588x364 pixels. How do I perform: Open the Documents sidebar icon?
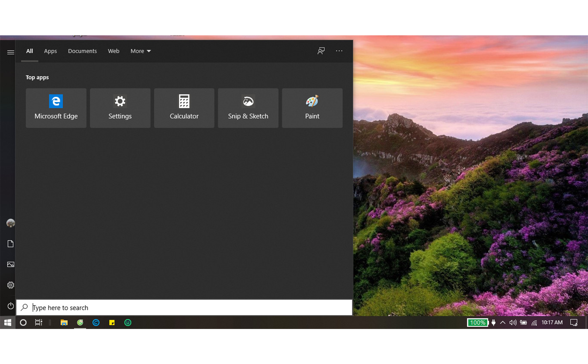tap(11, 244)
